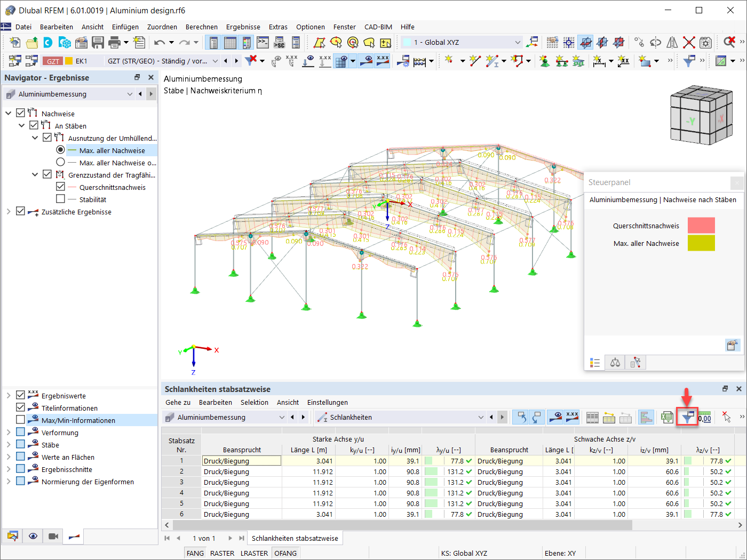Open the result filter funnel icon in table toolbar
747x560 pixels.
[x=688, y=418]
